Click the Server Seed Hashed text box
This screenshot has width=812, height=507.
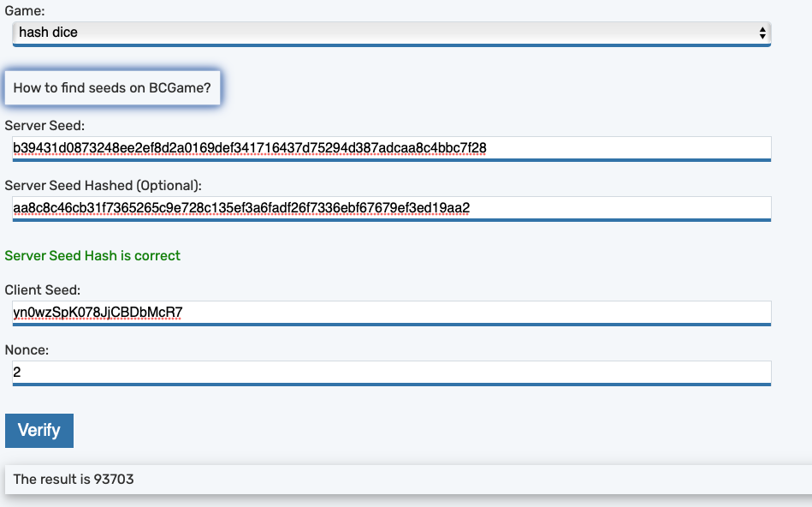[x=389, y=207]
